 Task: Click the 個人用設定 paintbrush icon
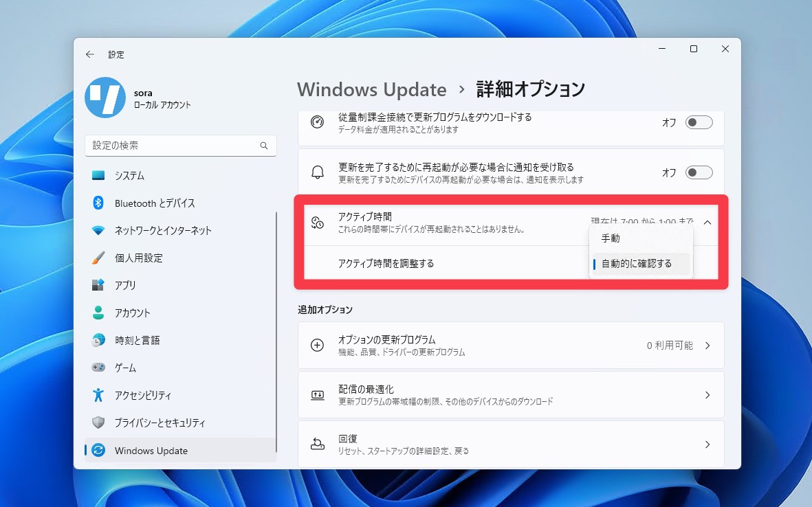[x=98, y=258]
